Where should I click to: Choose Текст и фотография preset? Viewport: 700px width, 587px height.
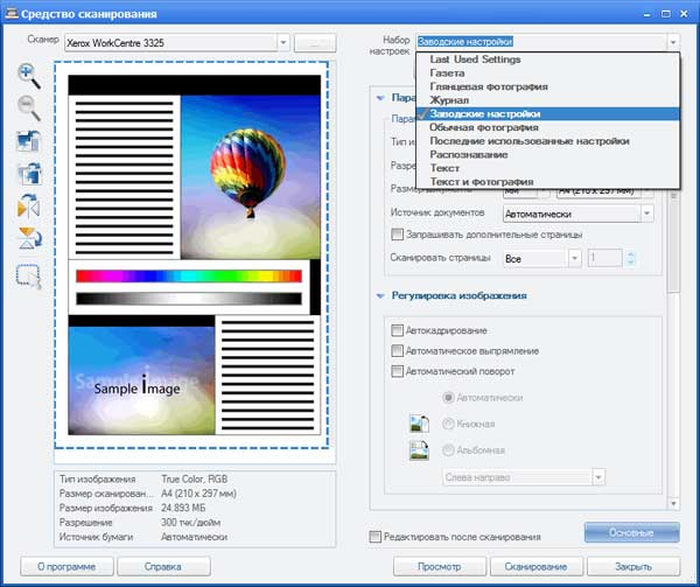coord(482,182)
